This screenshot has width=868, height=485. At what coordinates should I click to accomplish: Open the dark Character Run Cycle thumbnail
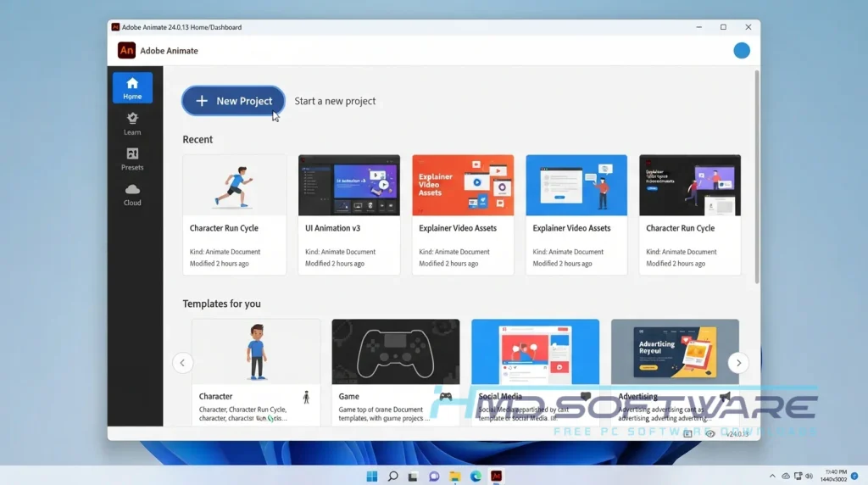pyautogui.click(x=690, y=185)
